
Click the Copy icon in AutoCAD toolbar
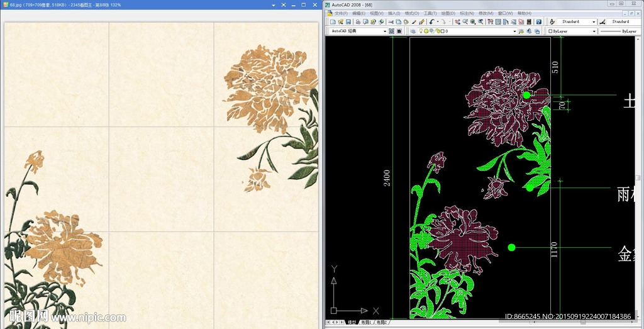tap(398, 22)
